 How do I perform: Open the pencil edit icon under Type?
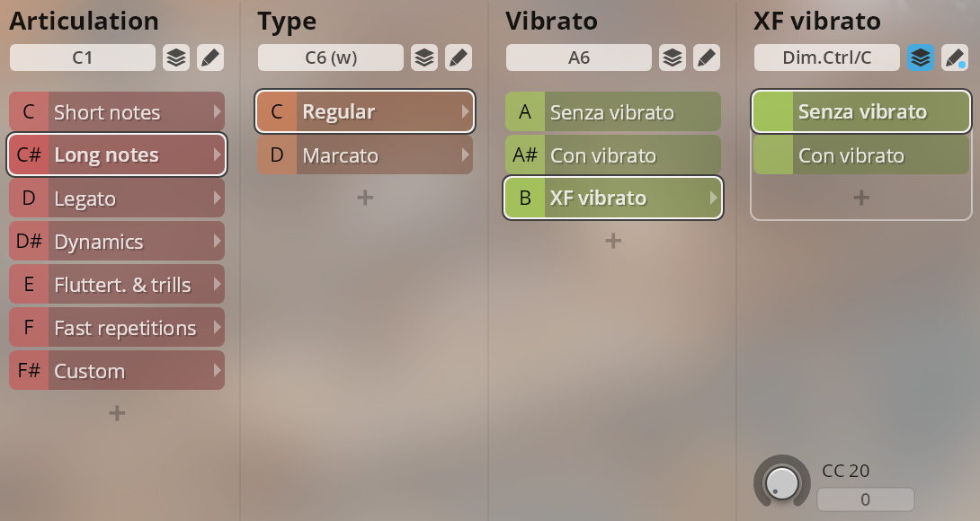click(459, 58)
